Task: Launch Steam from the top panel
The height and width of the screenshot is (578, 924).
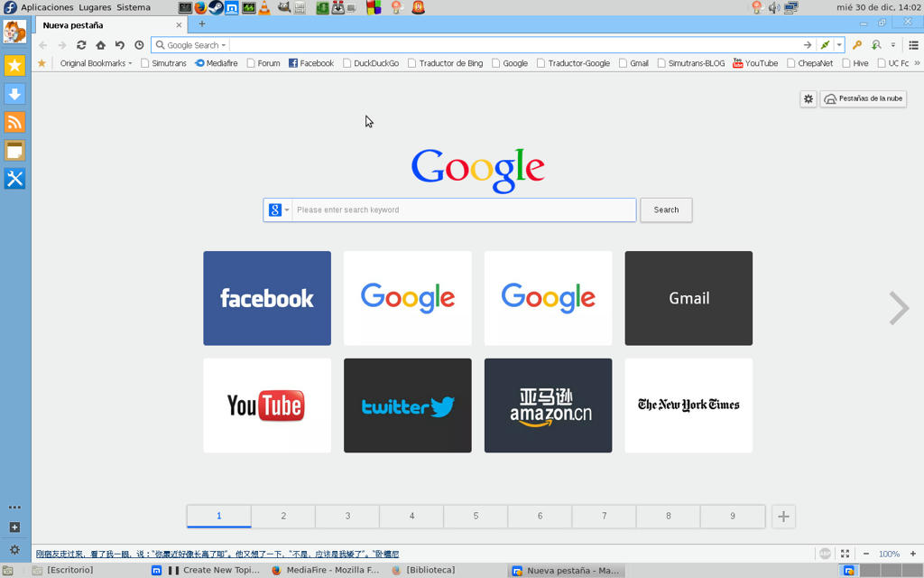Action: pos(217,7)
